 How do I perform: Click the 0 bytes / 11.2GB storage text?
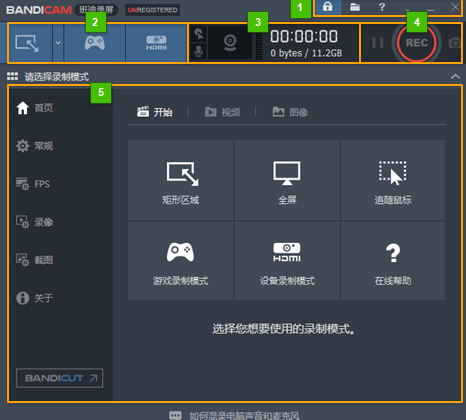(306, 53)
